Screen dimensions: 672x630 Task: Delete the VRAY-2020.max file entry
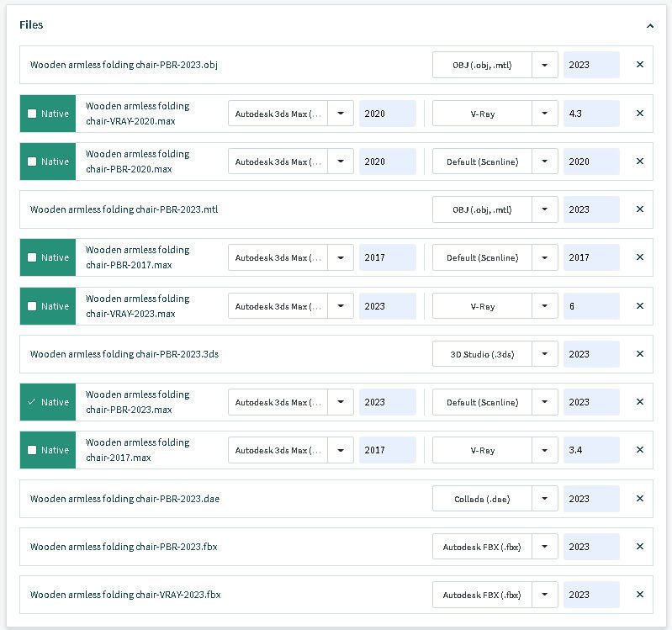tap(639, 114)
